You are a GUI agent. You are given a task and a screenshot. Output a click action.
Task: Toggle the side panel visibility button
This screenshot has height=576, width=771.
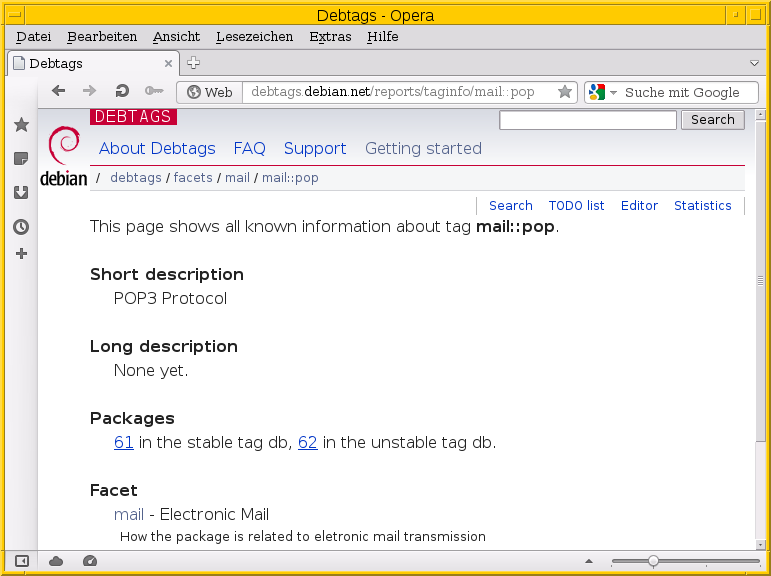click(x=22, y=561)
